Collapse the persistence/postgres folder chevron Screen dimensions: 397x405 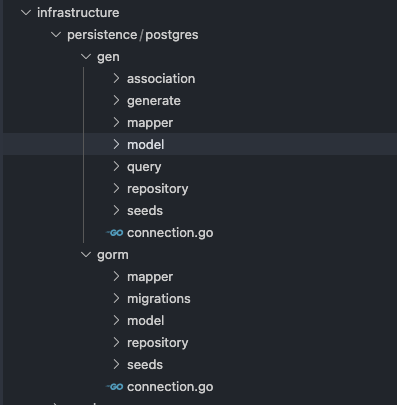56,35
